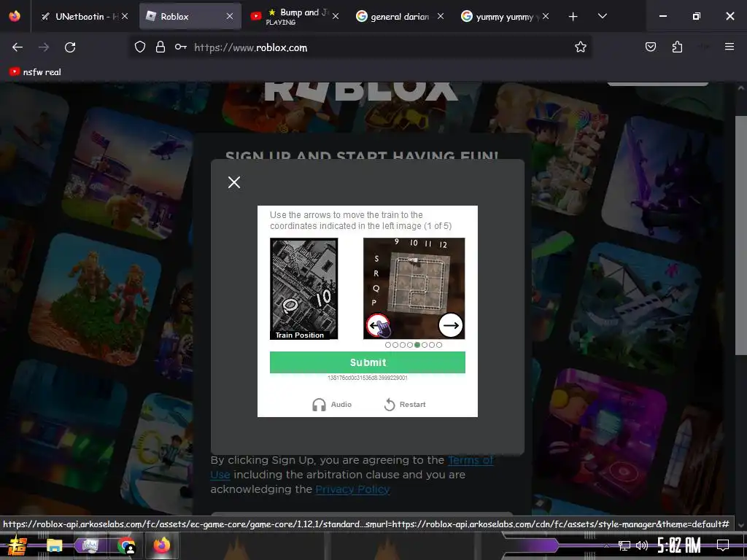Image resolution: width=747 pixels, height=560 pixels.
Task: Open a new browser tab
Action: point(573,17)
